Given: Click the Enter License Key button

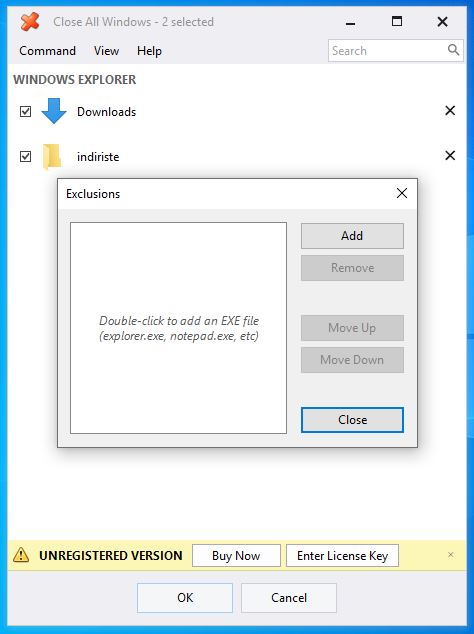Looking at the screenshot, I should 342,556.
